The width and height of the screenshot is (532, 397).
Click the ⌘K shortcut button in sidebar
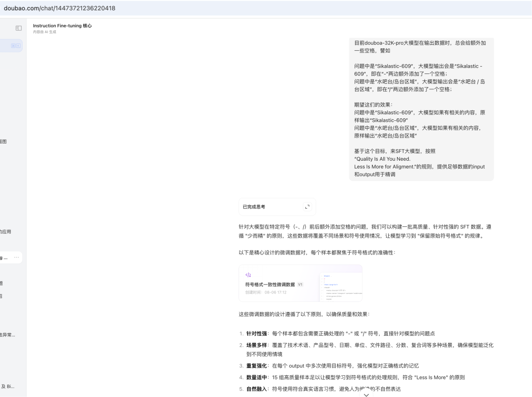click(x=16, y=45)
